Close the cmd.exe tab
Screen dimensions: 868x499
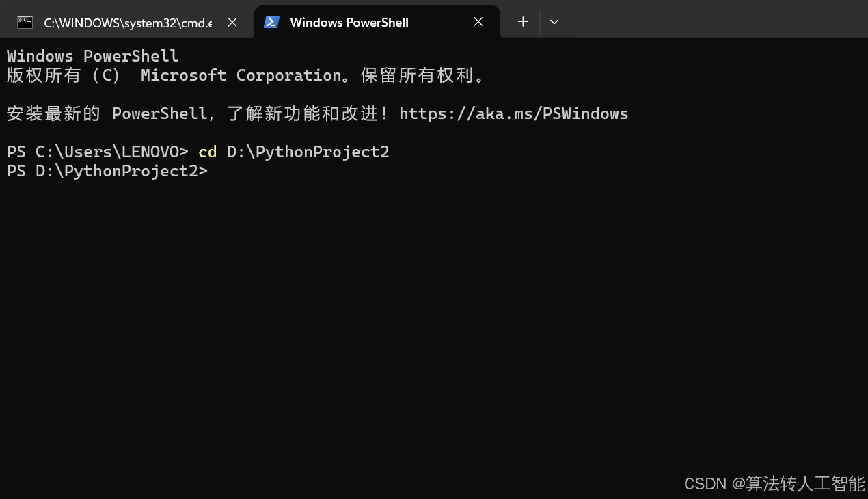tap(232, 21)
